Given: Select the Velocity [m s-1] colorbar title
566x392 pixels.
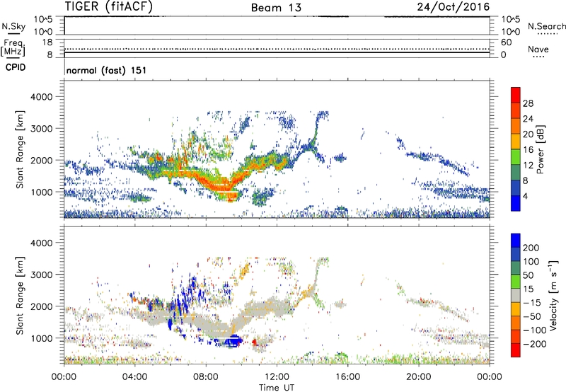Looking at the screenshot, I should pos(553,295).
